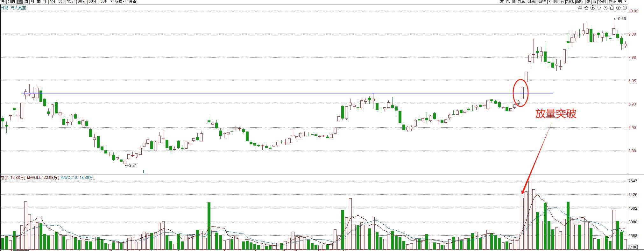Image resolution: width=644 pixels, height=251 pixels.
Task: Click the 日线 chart label
Action: tap(4, 8)
